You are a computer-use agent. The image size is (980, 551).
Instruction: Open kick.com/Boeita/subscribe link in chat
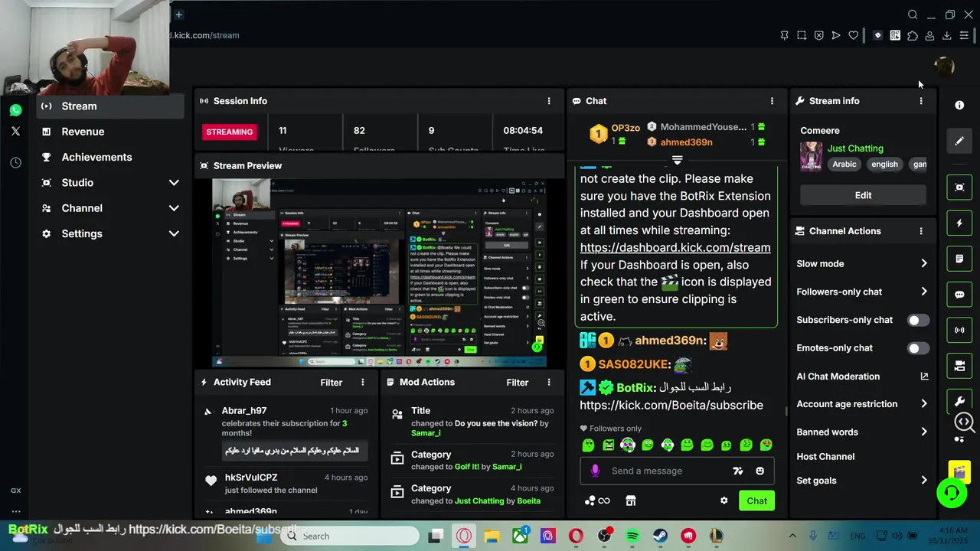671,406
